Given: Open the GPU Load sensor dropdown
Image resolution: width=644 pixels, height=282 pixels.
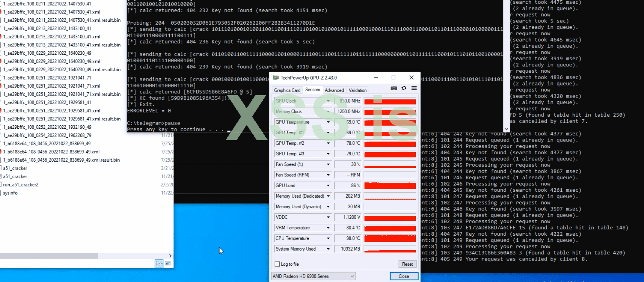Looking at the screenshot, I should tap(328, 185).
